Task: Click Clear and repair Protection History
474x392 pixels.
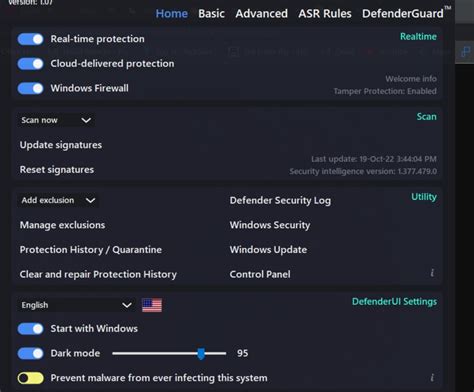Action: [x=98, y=274]
